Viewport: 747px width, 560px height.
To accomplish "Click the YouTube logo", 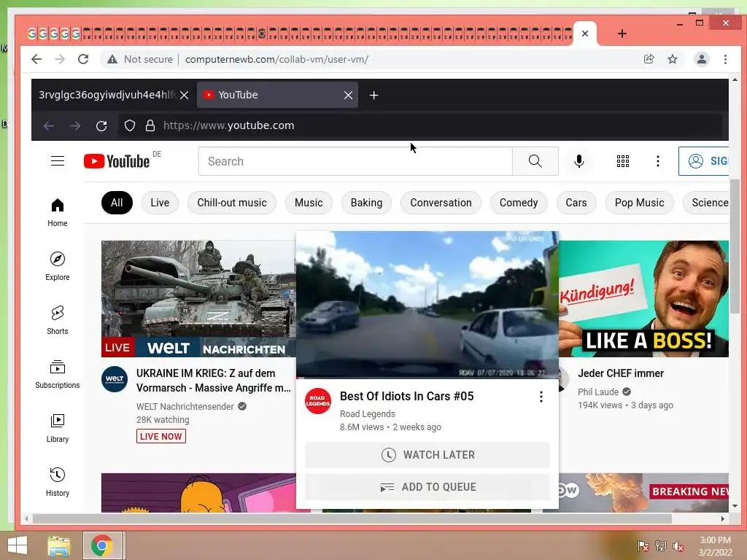I will pos(117,161).
